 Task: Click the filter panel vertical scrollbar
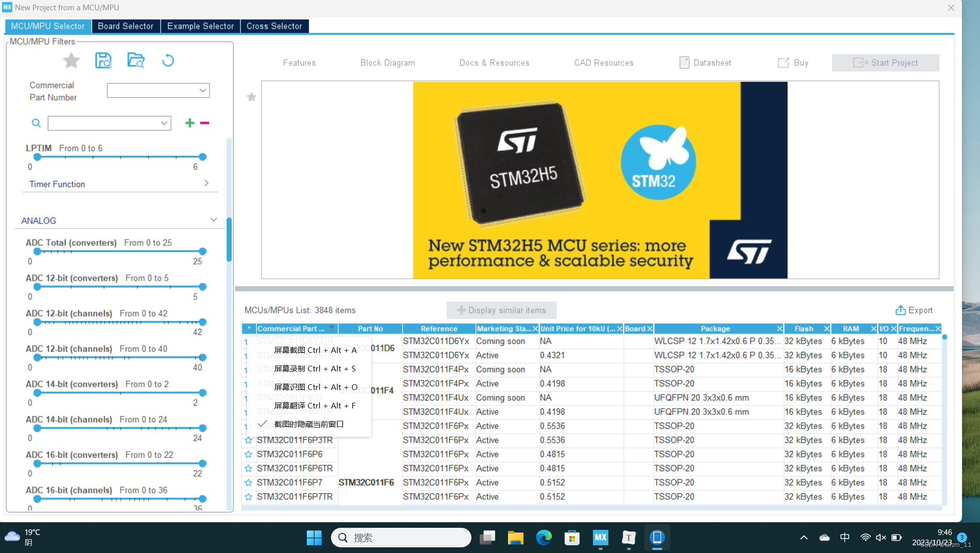229,239
